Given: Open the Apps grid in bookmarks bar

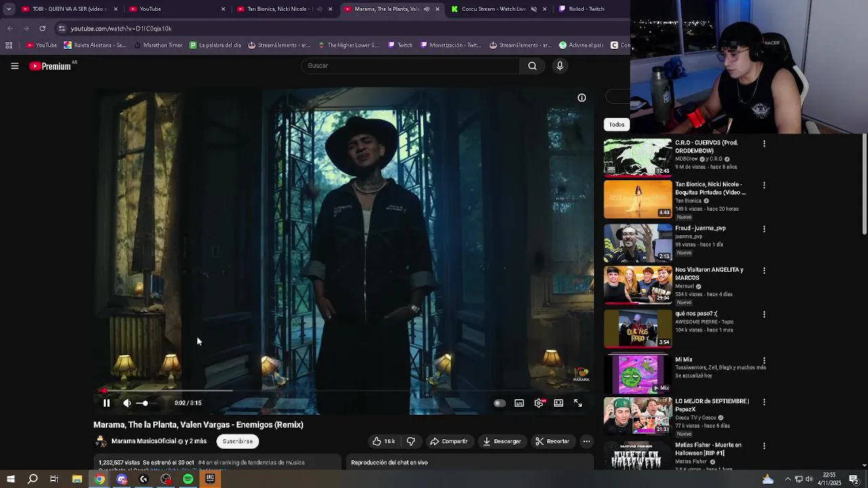Looking at the screenshot, I should pos(9,45).
